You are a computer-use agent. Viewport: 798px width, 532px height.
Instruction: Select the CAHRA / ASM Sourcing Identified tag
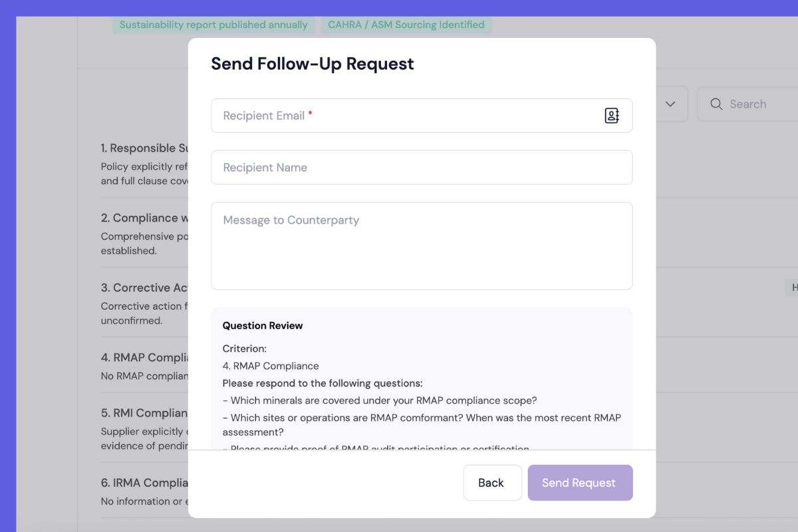pos(406,25)
